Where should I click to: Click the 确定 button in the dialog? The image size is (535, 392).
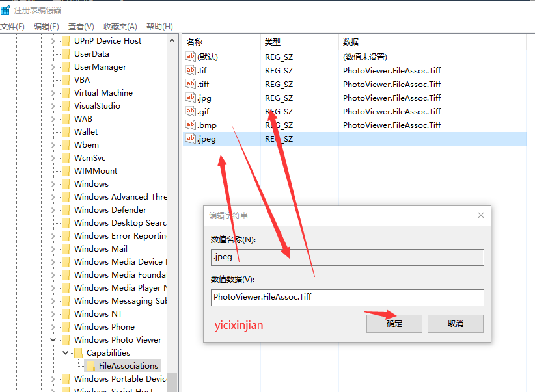(x=394, y=324)
